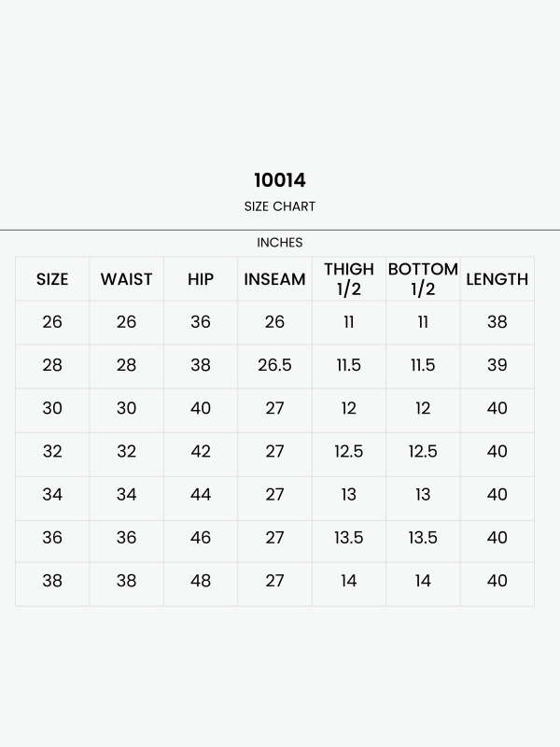Select the WAIST column header
Image resolution: width=560 pixels, height=747 pixels.
(x=127, y=279)
